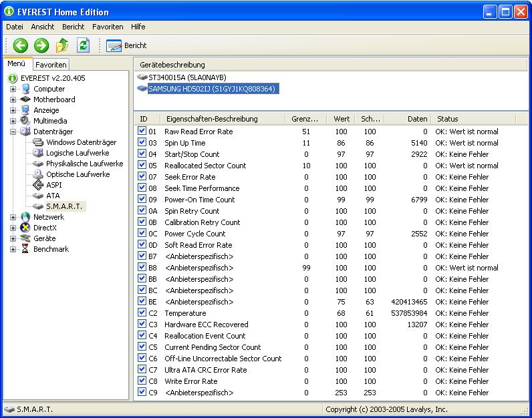
Task: Expand the Geräte tree node
Action: (x=13, y=238)
